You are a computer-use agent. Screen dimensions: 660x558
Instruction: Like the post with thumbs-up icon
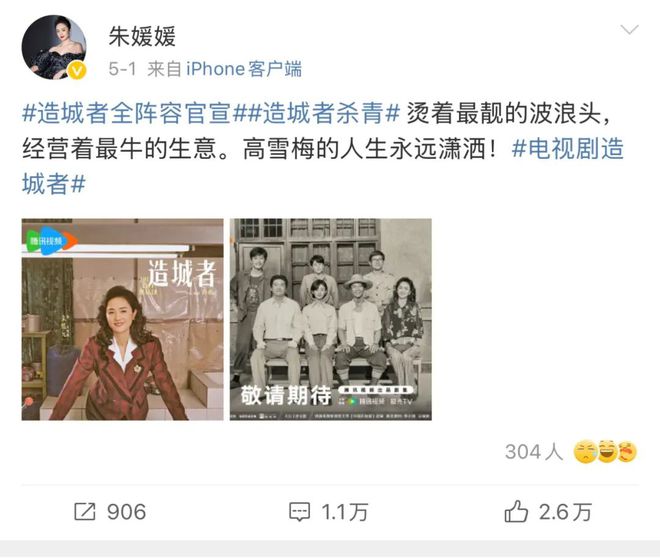(516, 511)
